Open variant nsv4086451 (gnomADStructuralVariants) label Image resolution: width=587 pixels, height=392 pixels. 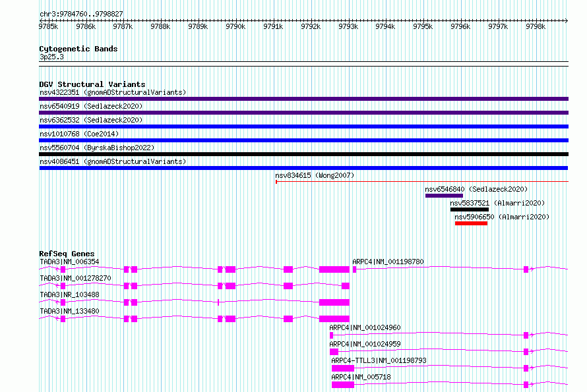pos(113,161)
